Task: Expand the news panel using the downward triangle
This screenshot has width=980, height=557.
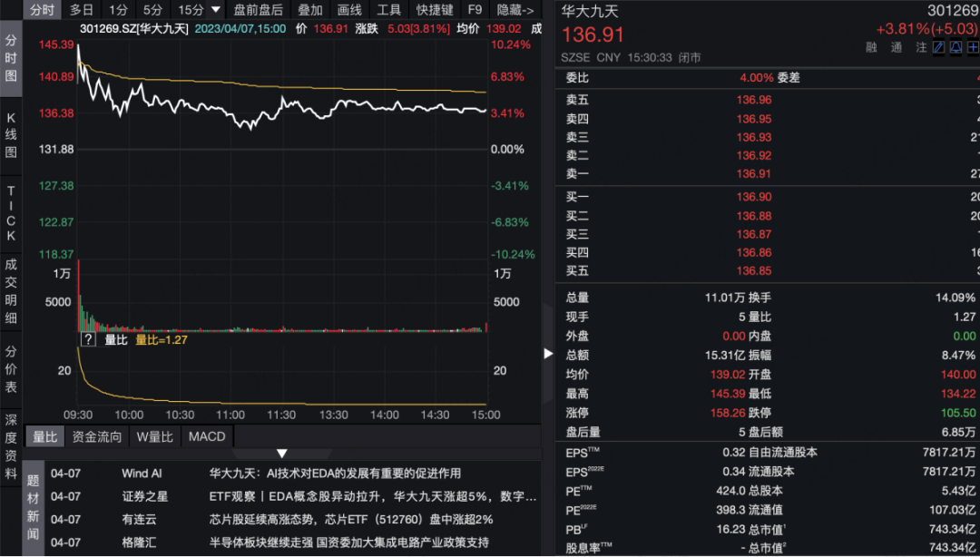Action: click(x=282, y=453)
